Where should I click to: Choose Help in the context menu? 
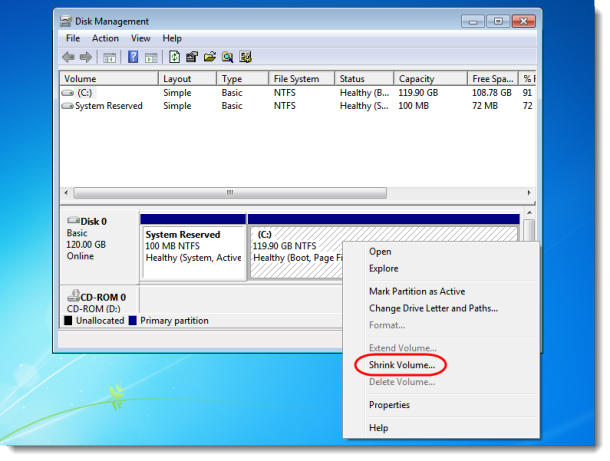pyautogui.click(x=442, y=428)
